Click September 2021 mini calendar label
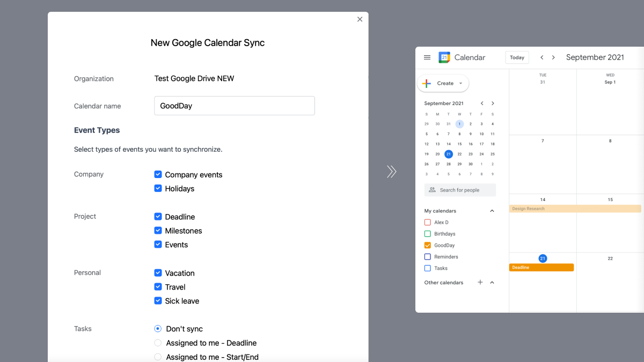This screenshot has width=644, height=362. 444,104
